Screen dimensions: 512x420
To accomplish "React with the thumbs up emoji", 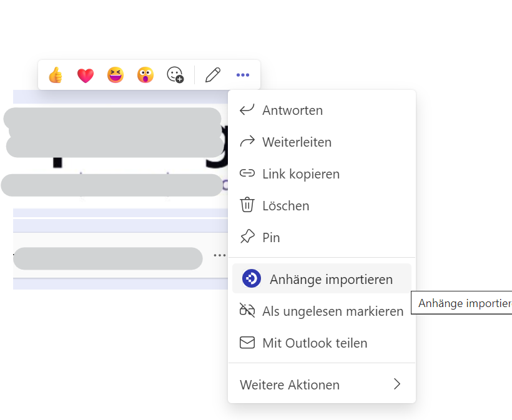I will click(x=56, y=76).
